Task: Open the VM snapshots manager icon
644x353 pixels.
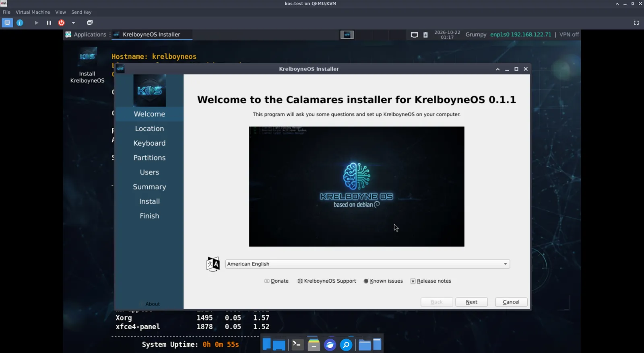Action: 90,23
